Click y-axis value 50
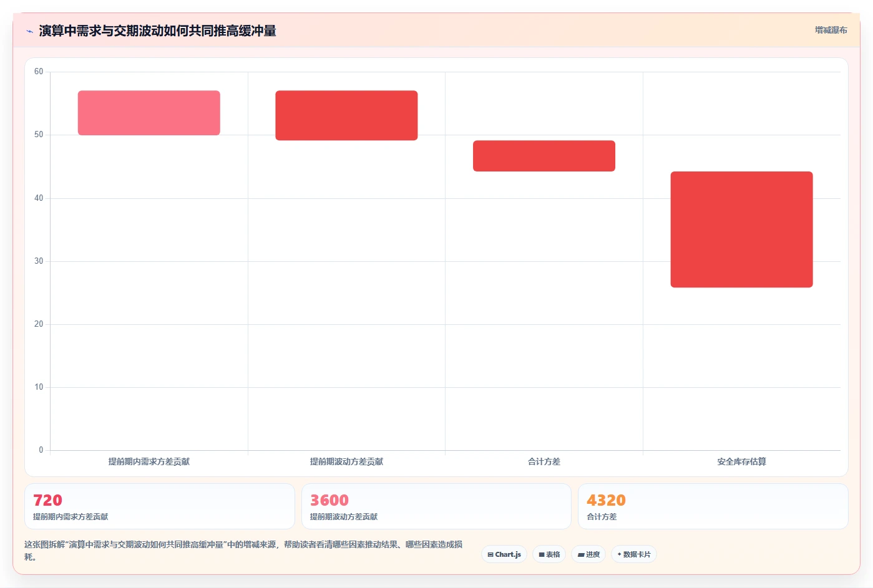The image size is (873, 588). (x=39, y=135)
